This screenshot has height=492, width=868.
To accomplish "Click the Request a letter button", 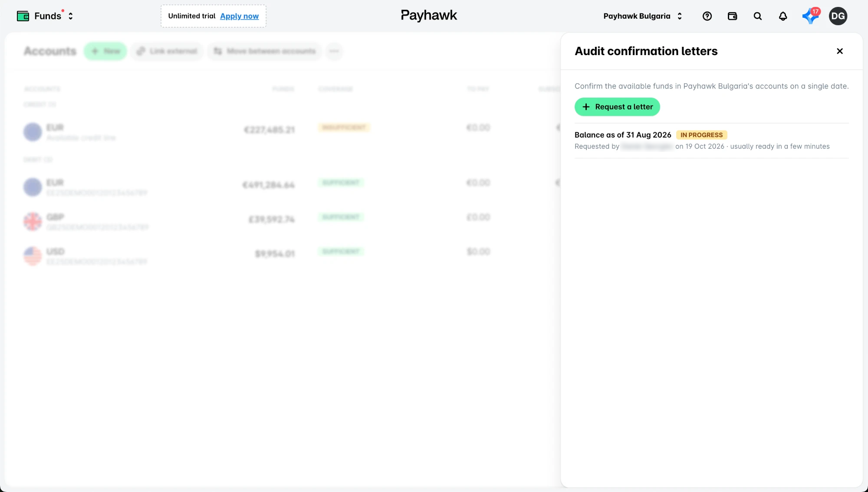I will click(x=617, y=107).
